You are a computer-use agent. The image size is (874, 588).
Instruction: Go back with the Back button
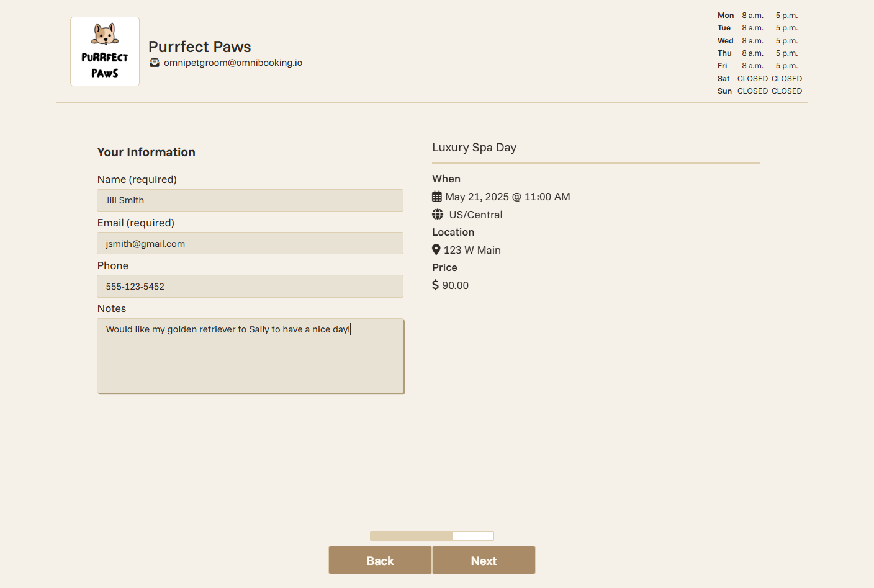pyautogui.click(x=380, y=560)
